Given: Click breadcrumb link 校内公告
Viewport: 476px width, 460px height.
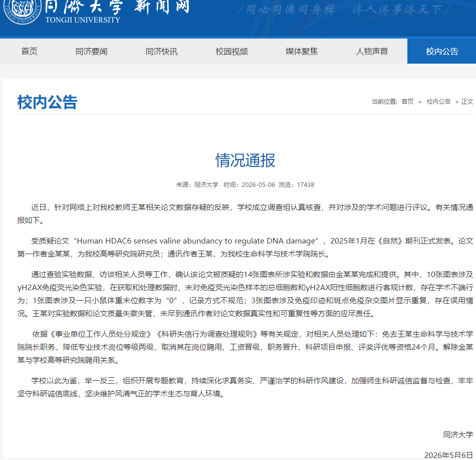Looking at the screenshot, I should pos(438,101).
